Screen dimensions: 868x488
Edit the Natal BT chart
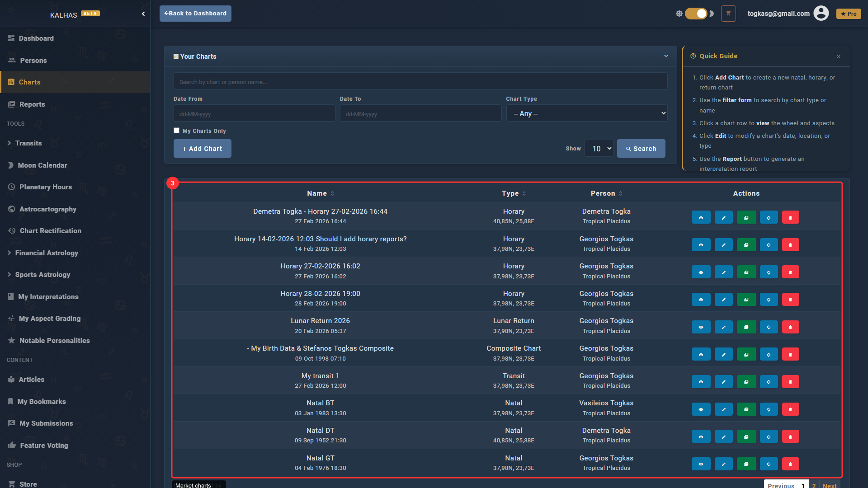723,409
